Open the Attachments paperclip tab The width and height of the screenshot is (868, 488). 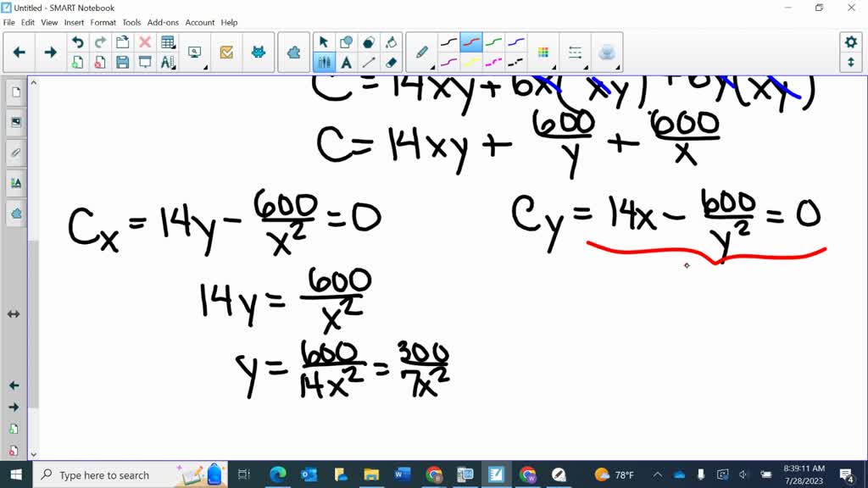[15, 152]
